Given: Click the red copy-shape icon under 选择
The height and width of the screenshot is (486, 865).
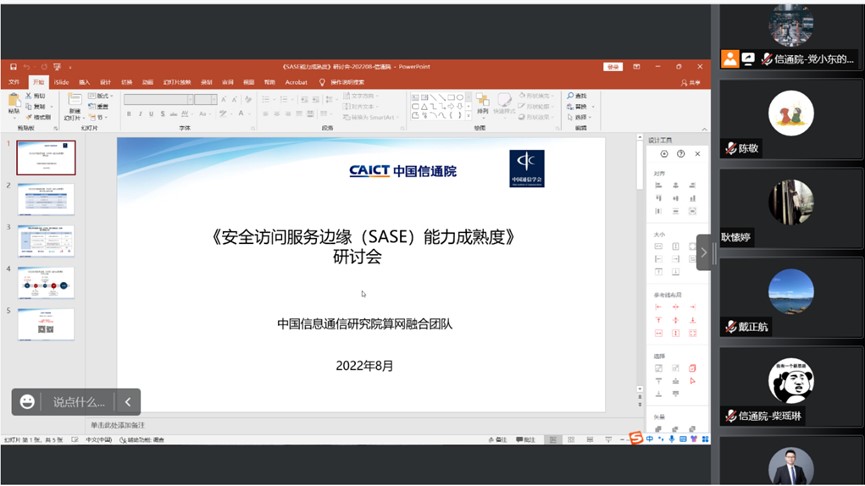Looking at the screenshot, I should click(692, 368).
